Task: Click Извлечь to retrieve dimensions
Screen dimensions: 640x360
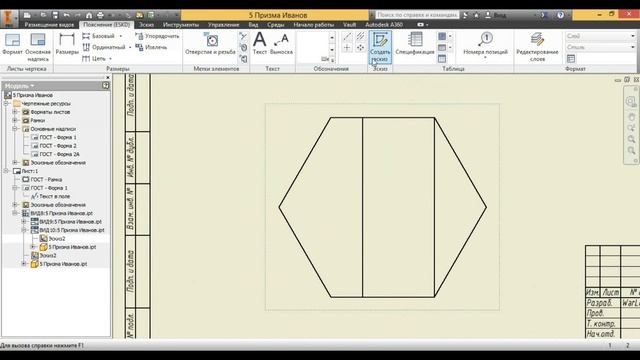Action: point(151,47)
